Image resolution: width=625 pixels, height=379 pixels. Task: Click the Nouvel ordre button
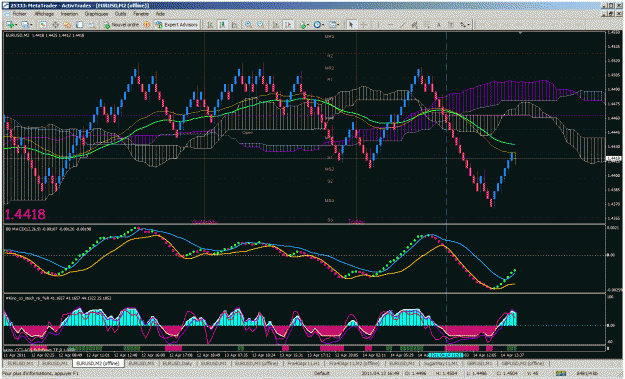122,25
